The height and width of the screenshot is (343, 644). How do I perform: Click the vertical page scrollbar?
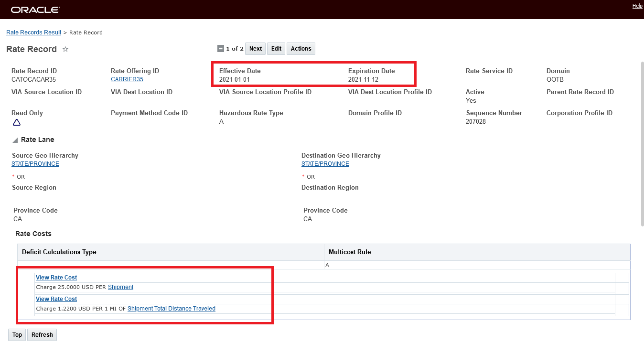642,143
